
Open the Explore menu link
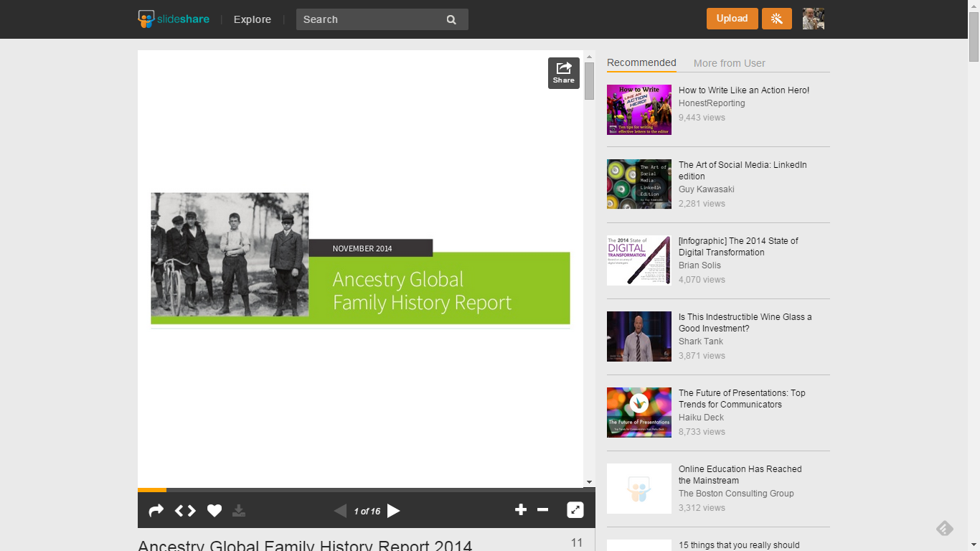pos(253,19)
